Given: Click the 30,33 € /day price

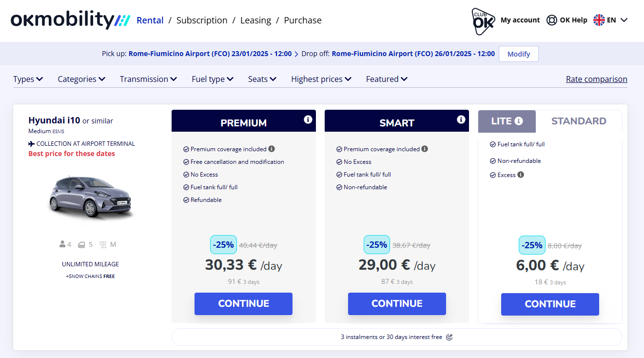Looking at the screenshot, I should click(x=243, y=265).
